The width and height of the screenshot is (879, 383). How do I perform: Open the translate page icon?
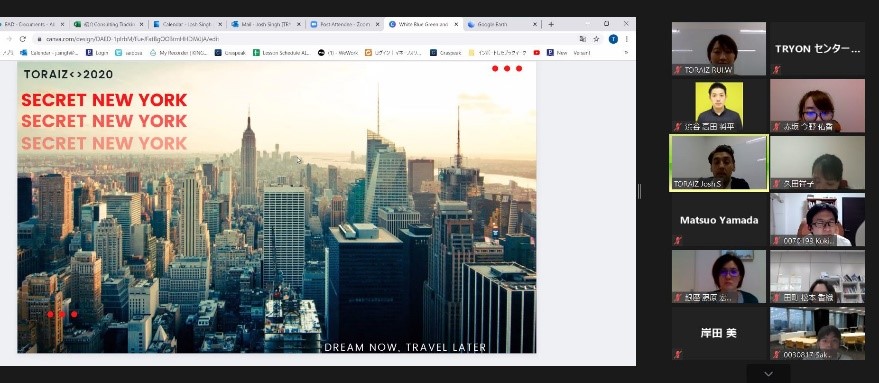point(583,39)
